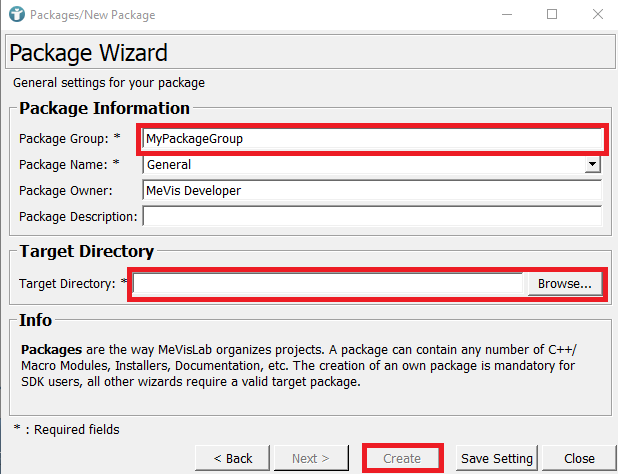
Task: Close the window using the title bar X
Action: (x=594, y=15)
